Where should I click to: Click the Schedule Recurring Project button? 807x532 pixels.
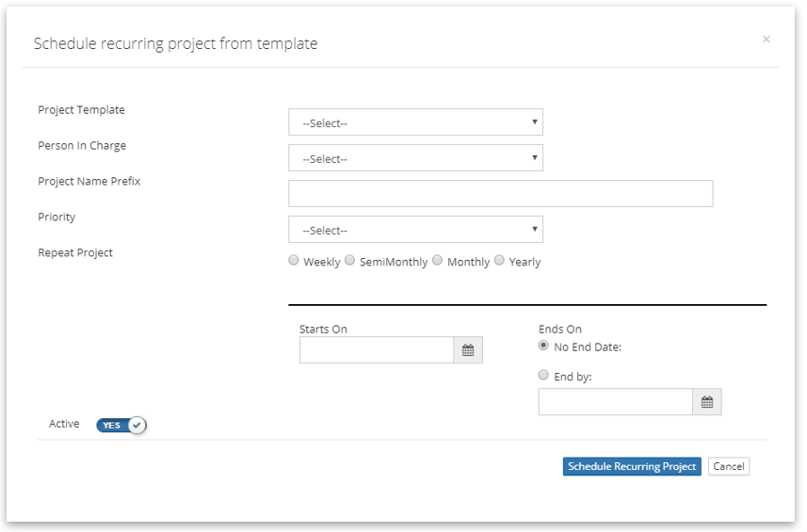[x=632, y=466]
